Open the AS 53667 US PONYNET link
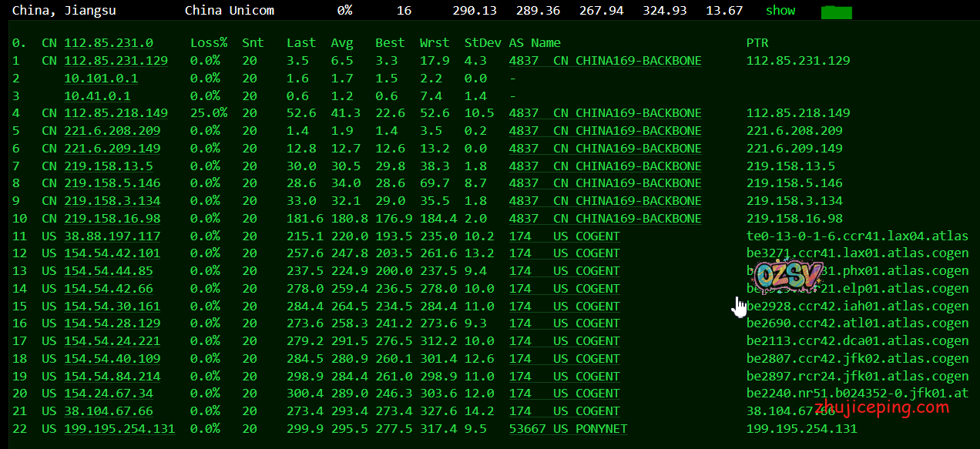 [568, 429]
